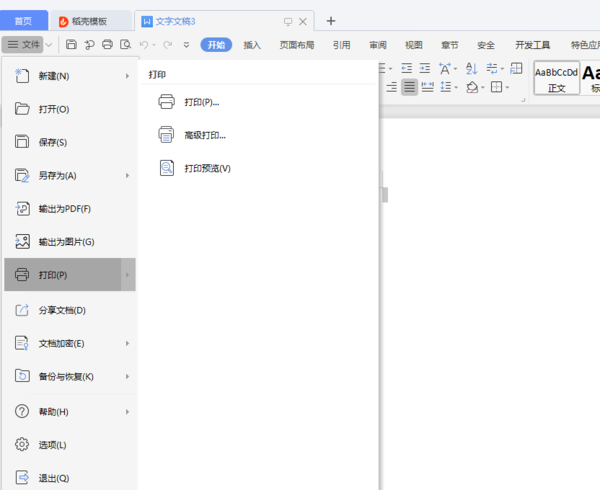Select the distributed alignment icon
600x490 pixels.
pos(427,87)
